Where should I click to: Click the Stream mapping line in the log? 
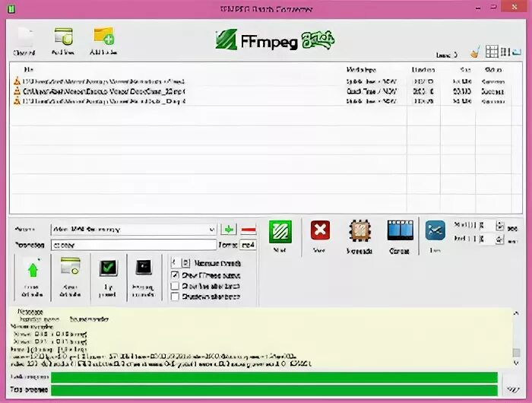pyautogui.click(x=32, y=326)
